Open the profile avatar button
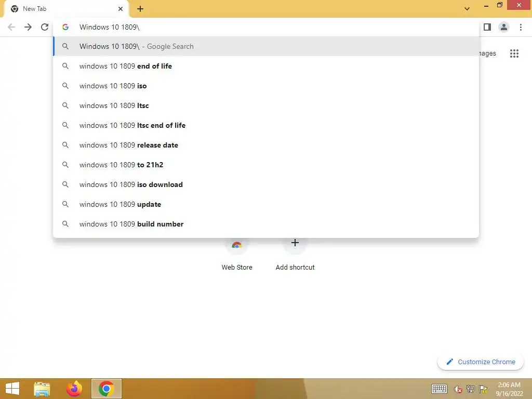 pyautogui.click(x=504, y=27)
